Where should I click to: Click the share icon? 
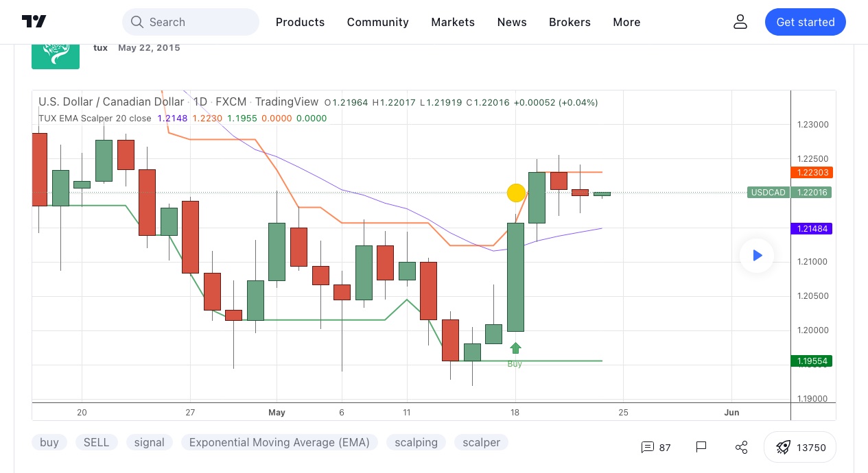[x=741, y=448]
